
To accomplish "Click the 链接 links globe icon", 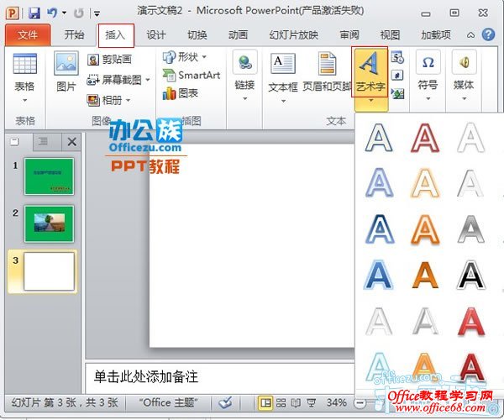I will (245, 62).
